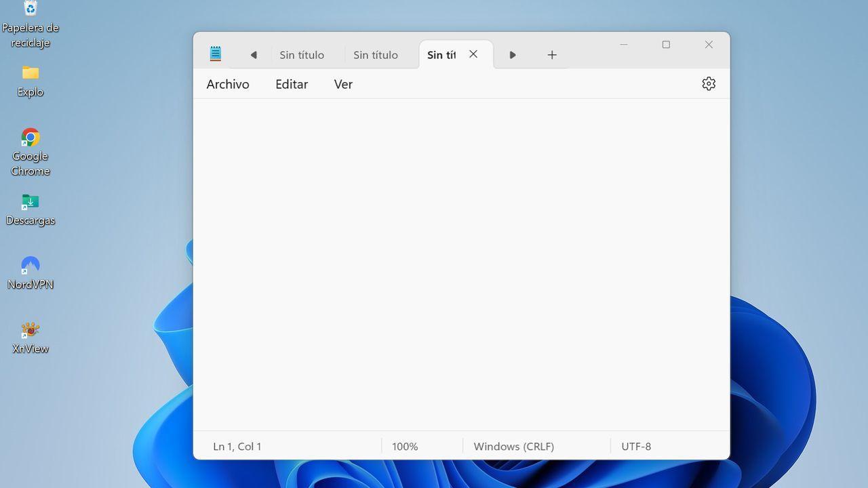Launch Google Chrome from the desktop
The height and width of the screenshot is (488, 868).
coord(30,136)
